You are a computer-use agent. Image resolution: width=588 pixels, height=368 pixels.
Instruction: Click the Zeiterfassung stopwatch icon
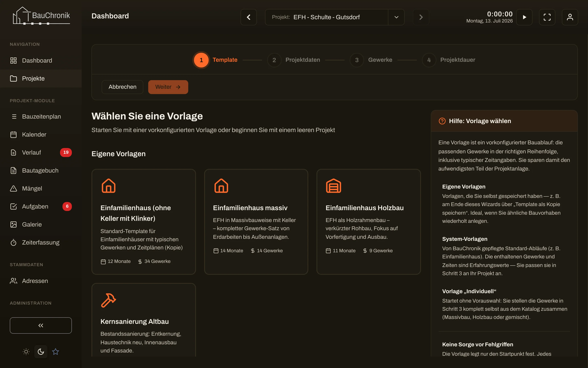[14, 242]
